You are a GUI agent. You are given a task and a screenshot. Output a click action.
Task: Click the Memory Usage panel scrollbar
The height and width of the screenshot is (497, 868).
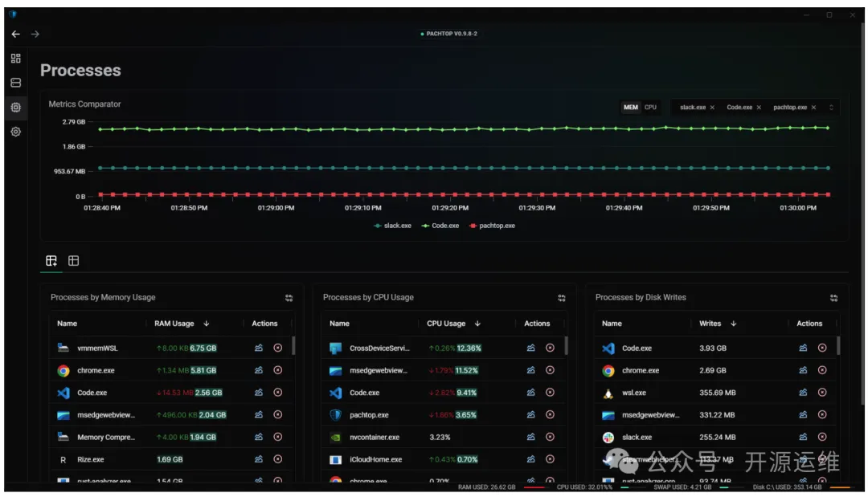[293, 346]
